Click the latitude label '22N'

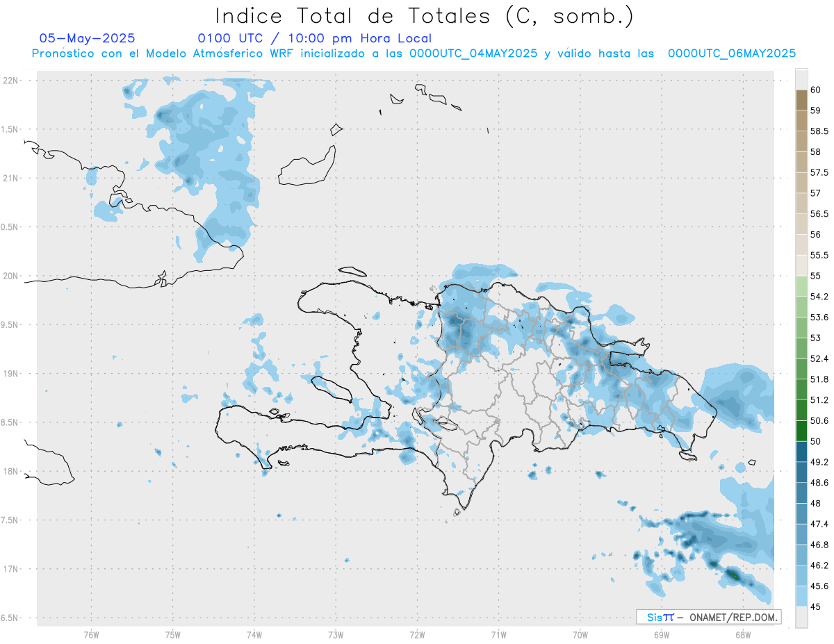(x=11, y=81)
